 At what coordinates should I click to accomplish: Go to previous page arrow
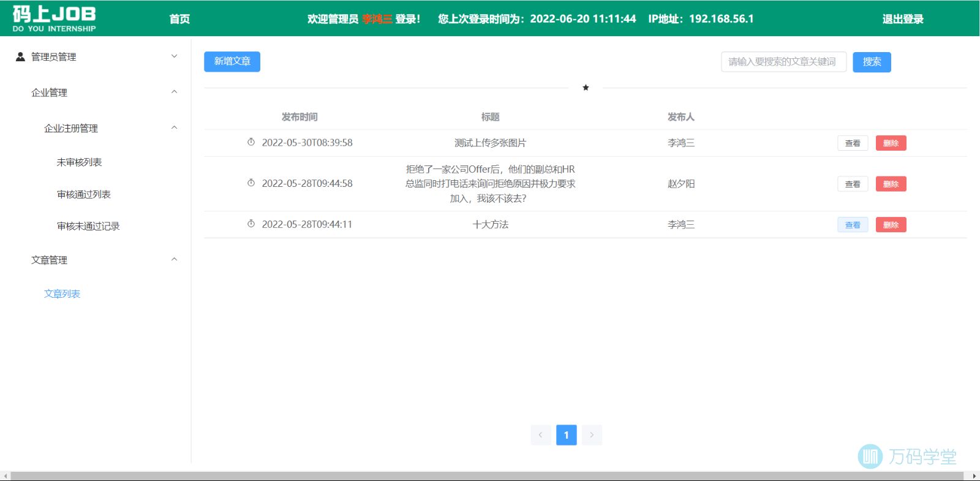pos(541,435)
